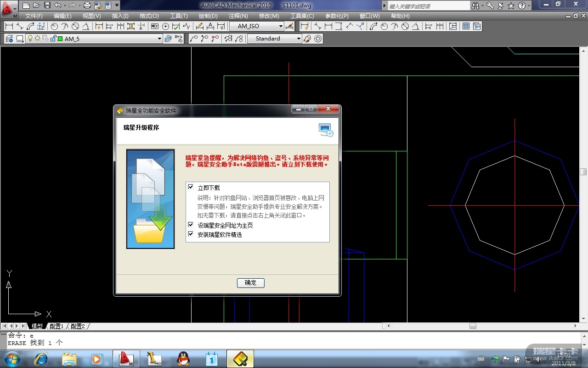Open the AutoCAD application menu button

coord(9,9)
